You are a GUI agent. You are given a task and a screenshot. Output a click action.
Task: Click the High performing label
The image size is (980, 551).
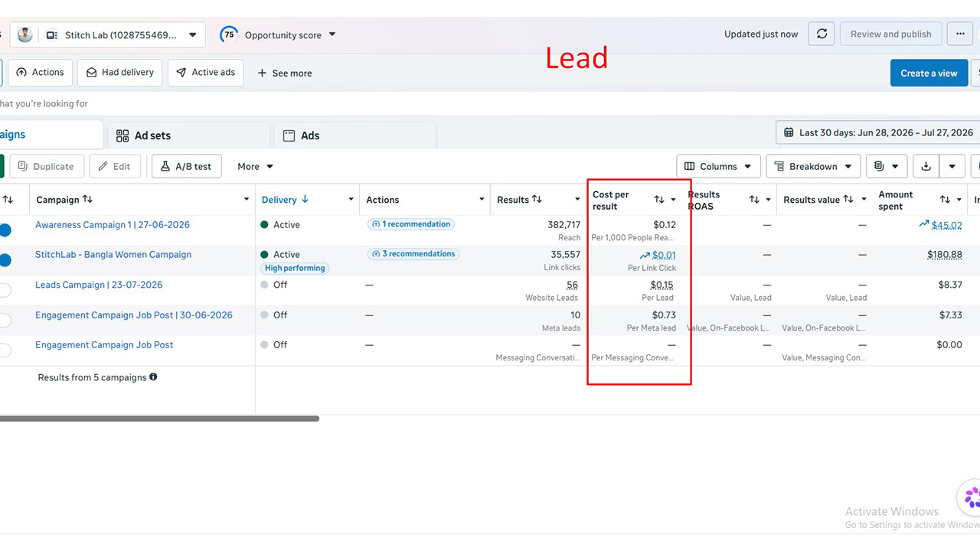pos(295,268)
